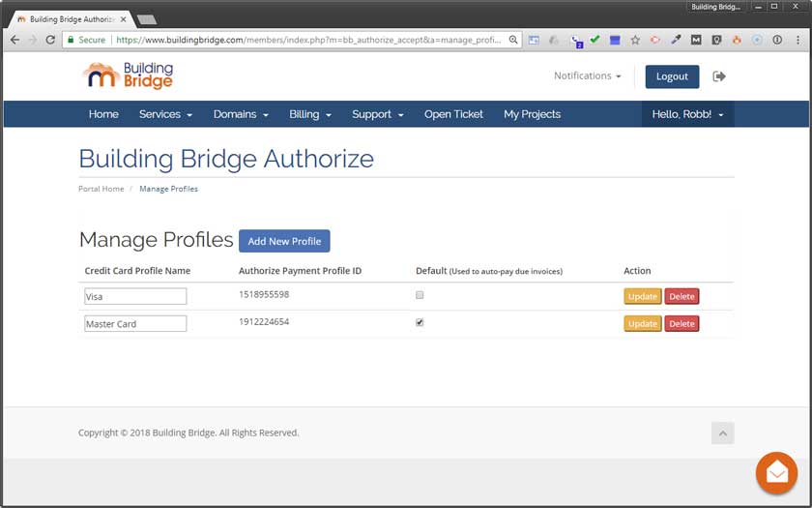Click the sign-out arrow icon beside Logout
This screenshot has width=812, height=508.
719,76
